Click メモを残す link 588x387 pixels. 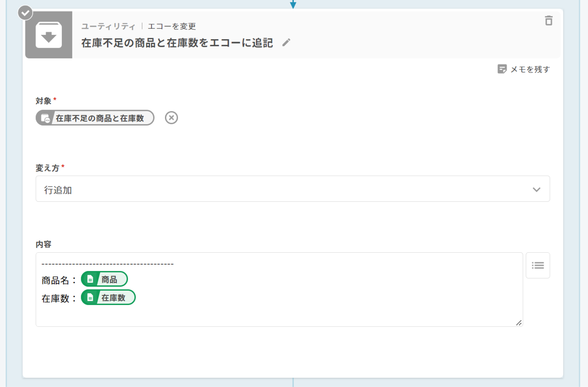pos(530,69)
